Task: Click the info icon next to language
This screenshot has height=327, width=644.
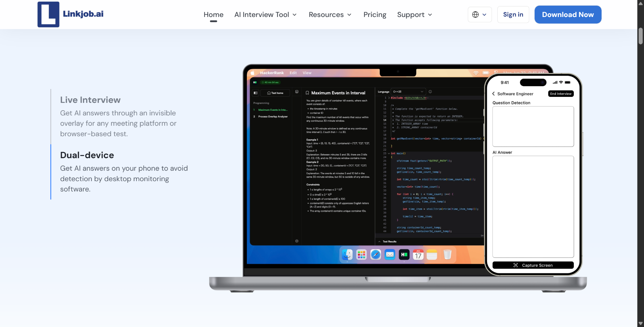Action: (x=430, y=92)
